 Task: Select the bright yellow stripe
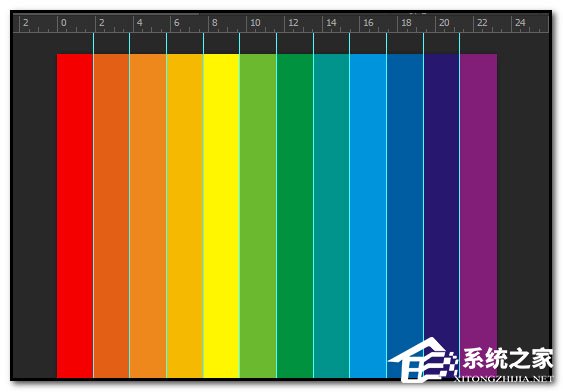click(222, 215)
